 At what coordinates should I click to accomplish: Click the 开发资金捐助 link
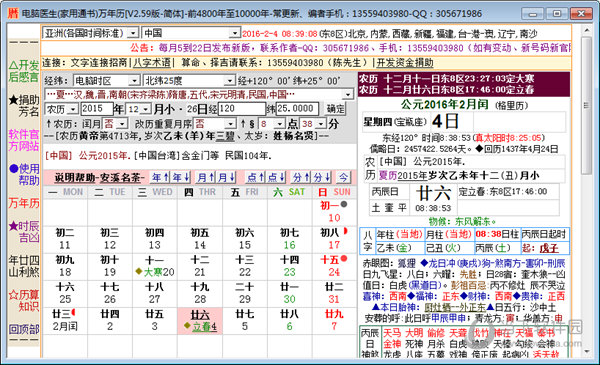tap(405, 63)
